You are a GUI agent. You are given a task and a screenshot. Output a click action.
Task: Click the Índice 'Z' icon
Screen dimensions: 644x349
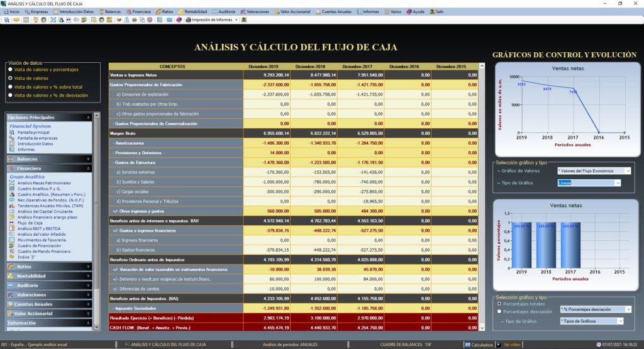11,257
